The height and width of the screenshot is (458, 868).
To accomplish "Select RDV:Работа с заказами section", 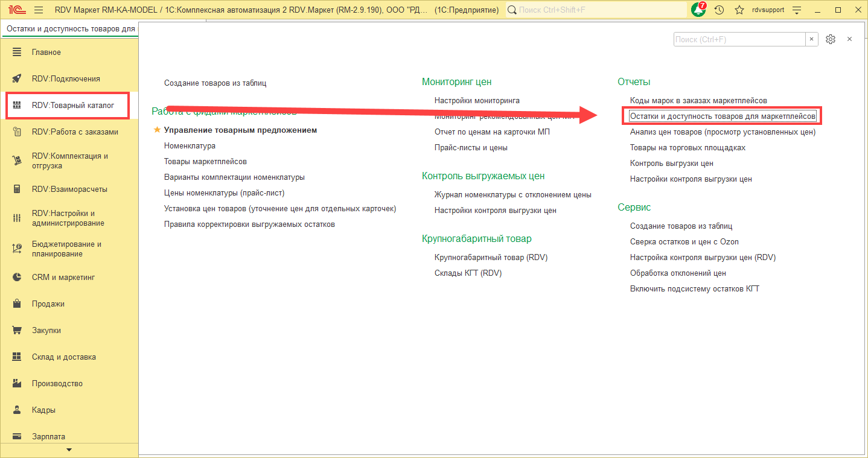I will 75,132.
